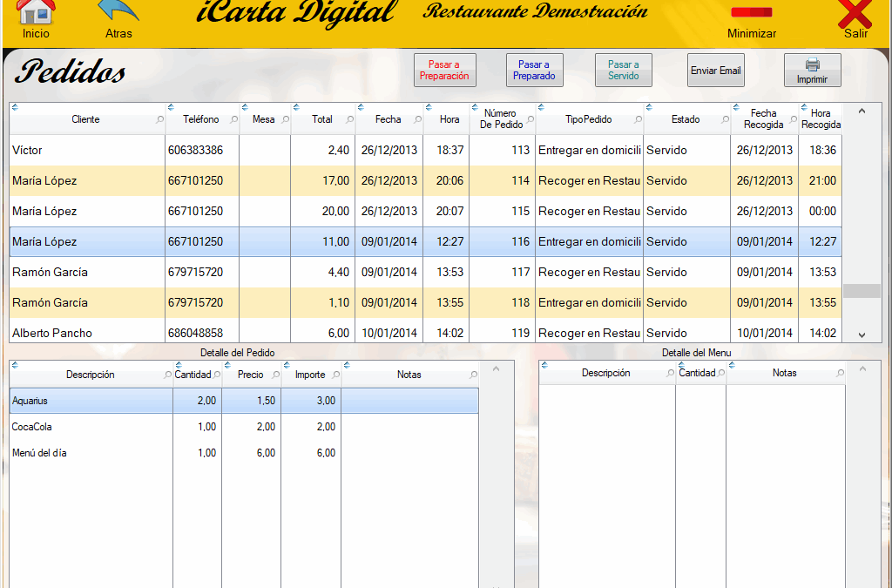Viewport: 892px width, 588px height.
Task: Sort orders by Hora Recogida header
Action: pos(821,118)
